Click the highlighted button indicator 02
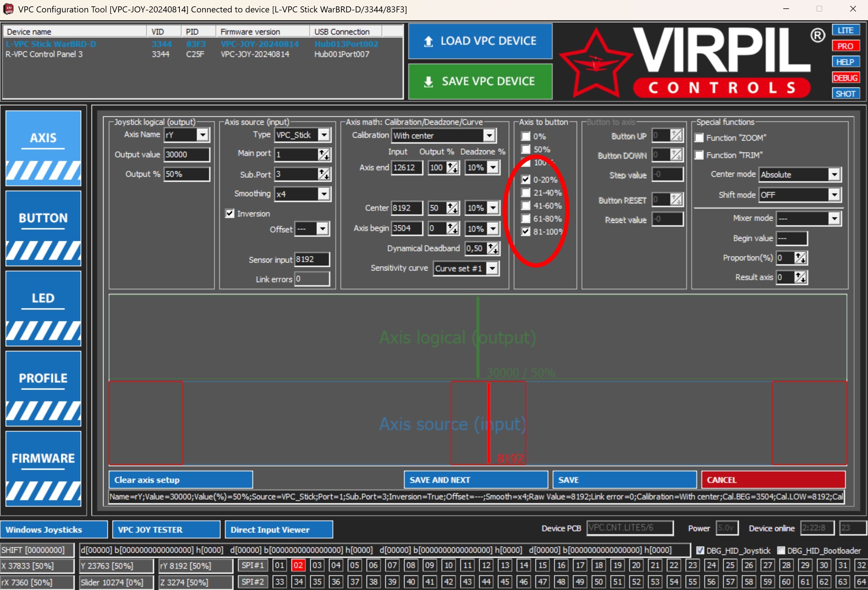The width and height of the screenshot is (868, 590). 298,565
